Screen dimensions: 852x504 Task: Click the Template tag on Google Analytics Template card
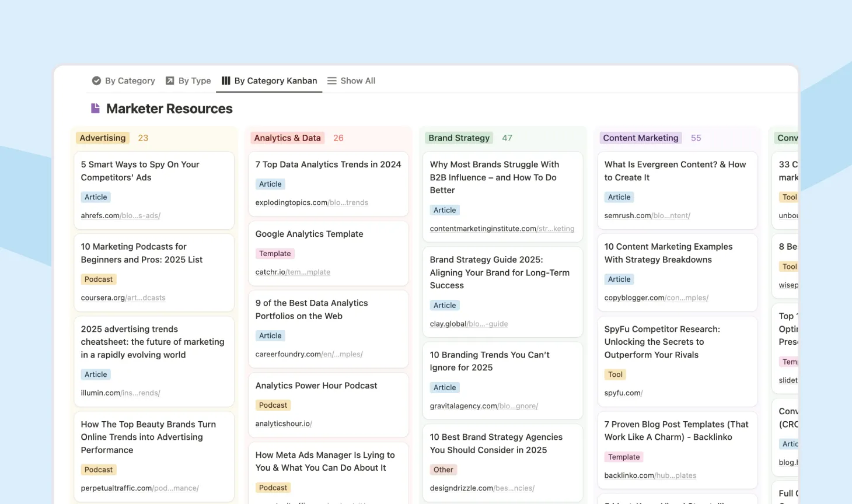click(x=275, y=253)
